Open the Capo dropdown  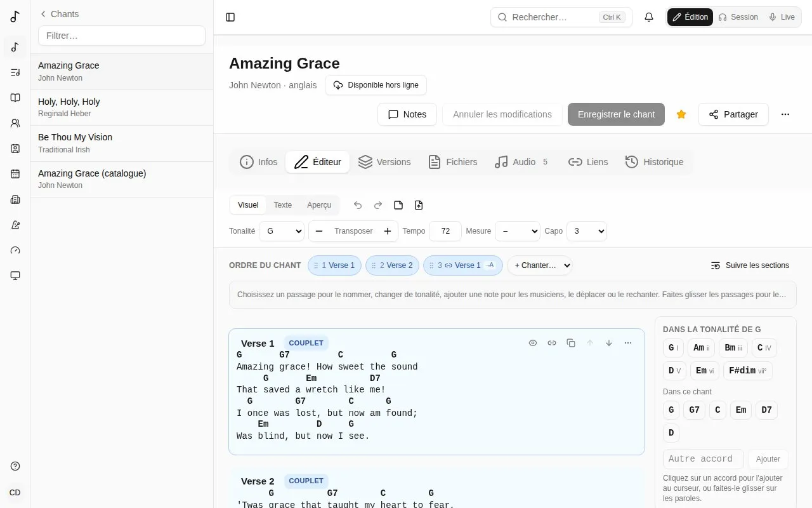tap(587, 231)
